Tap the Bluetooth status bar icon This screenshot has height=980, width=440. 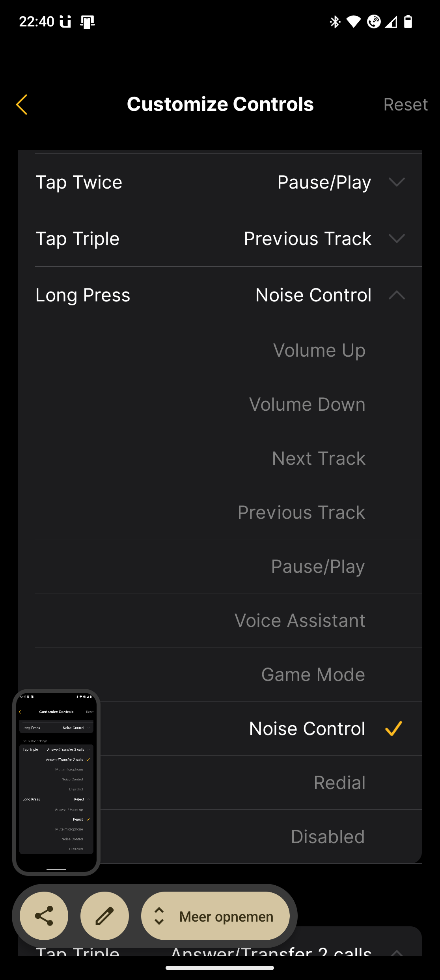335,22
